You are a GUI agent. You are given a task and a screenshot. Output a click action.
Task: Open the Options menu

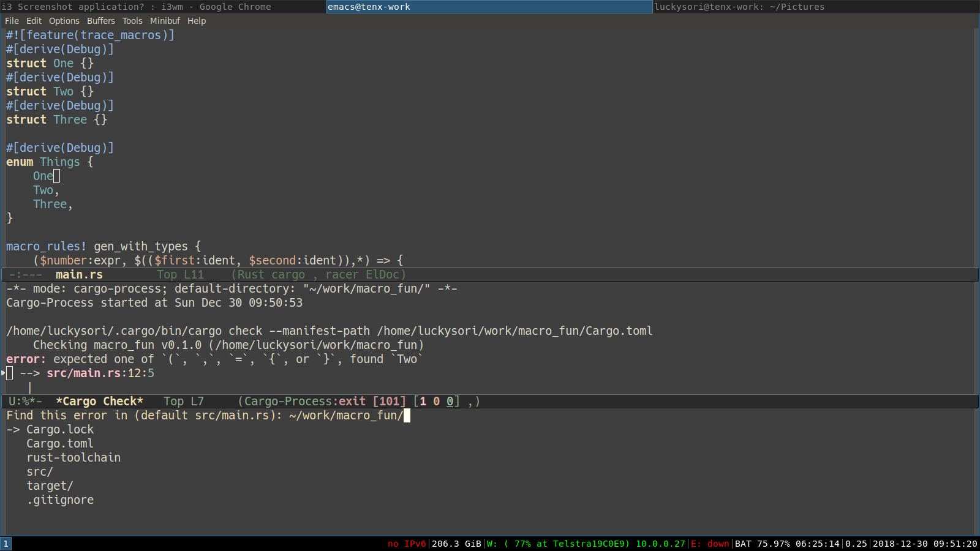[x=64, y=21]
